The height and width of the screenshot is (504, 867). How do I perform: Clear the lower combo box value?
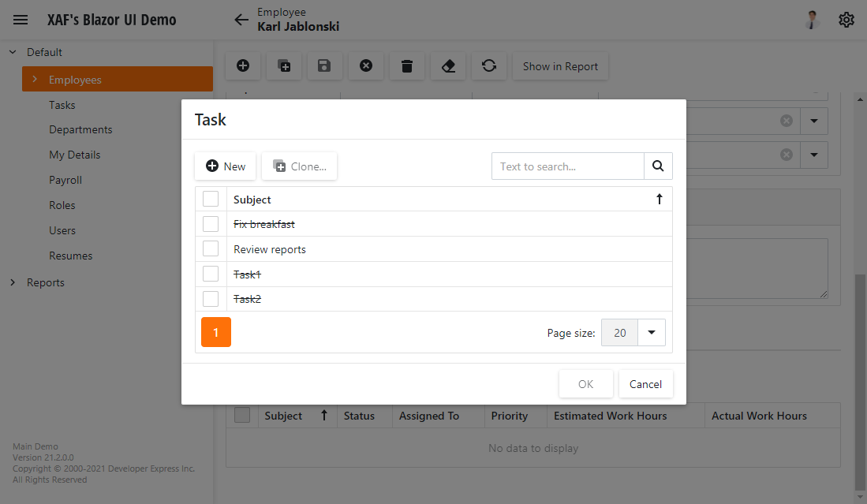coord(787,155)
